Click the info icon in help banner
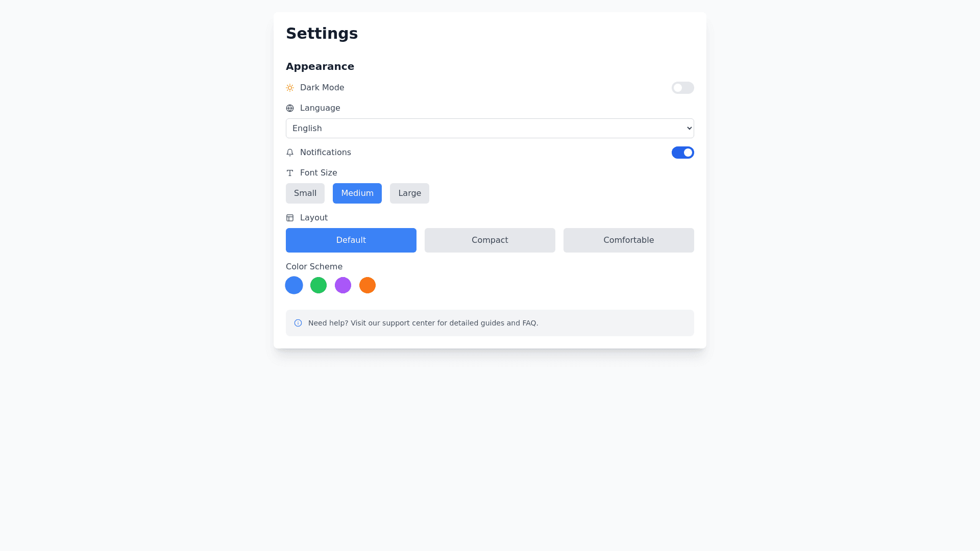The image size is (980, 551). (x=298, y=323)
